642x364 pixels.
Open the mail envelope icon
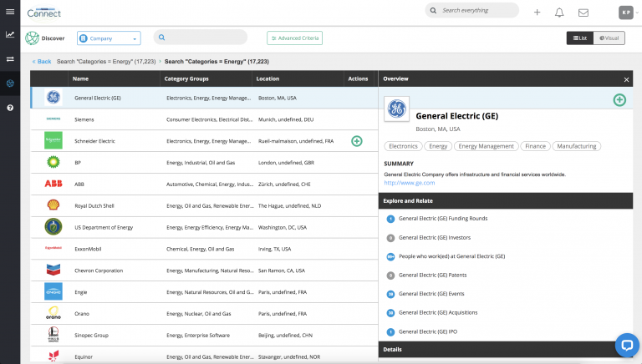(583, 13)
